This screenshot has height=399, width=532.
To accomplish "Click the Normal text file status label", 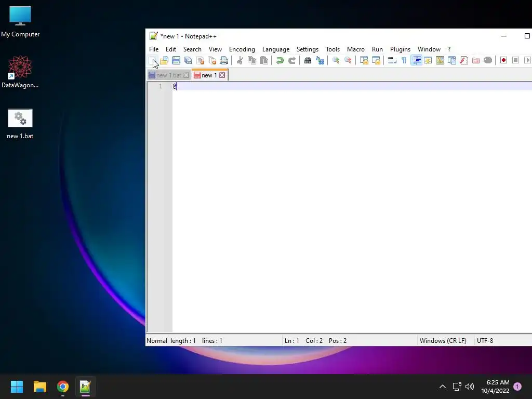I will tap(157, 341).
